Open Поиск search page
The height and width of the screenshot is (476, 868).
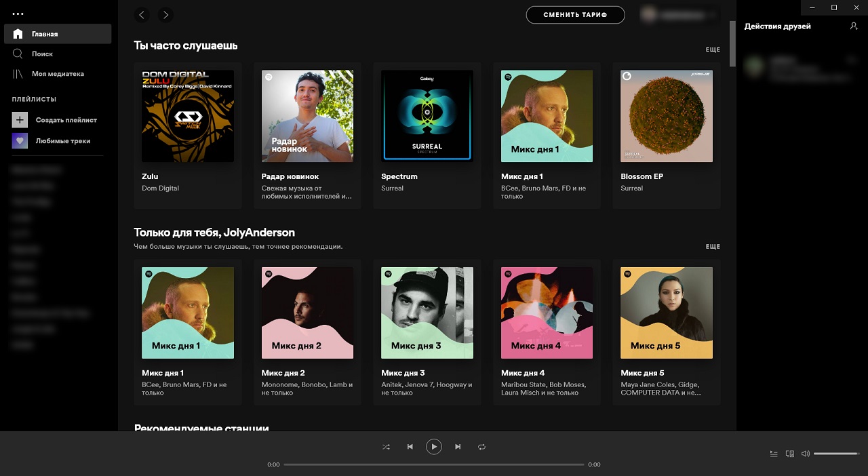coord(42,54)
